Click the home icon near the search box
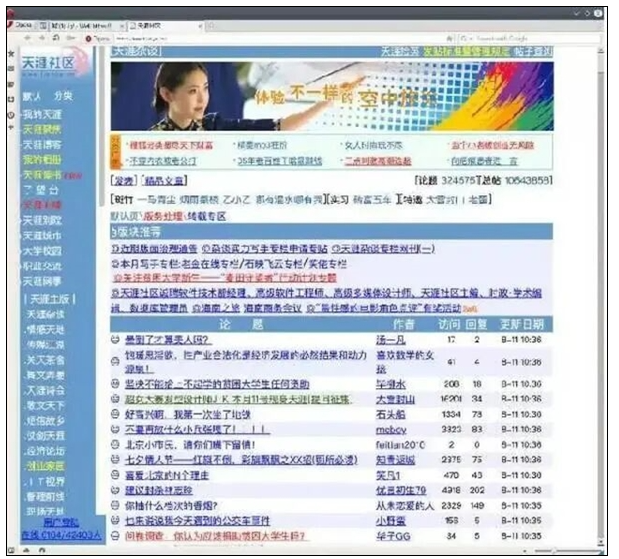The image size is (619, 559). [449, 38]
